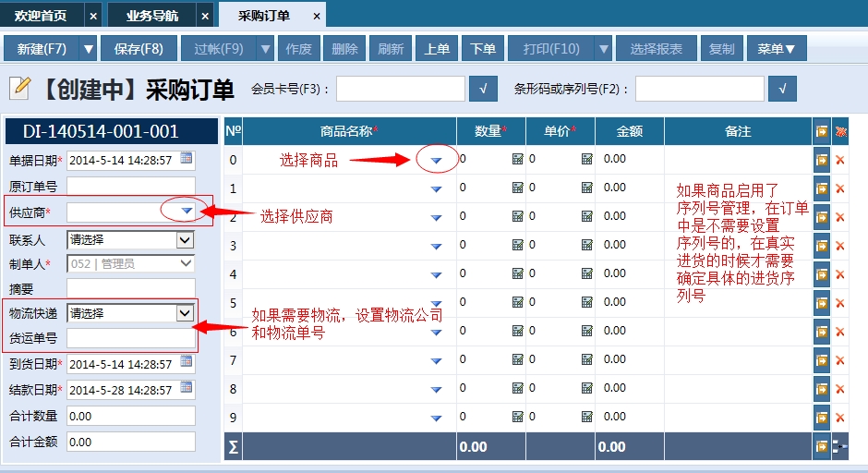Open calendar picker for 结款日期
The width and height of the screenshot is (868, 473).
click(x=187, y=387)
